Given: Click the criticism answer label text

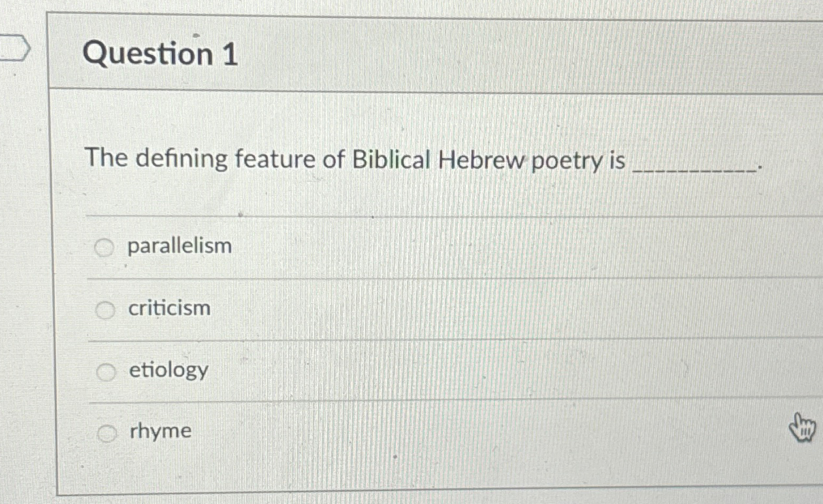Looking at the screenshot, I should pyautogui.click(x=169, y=309).
